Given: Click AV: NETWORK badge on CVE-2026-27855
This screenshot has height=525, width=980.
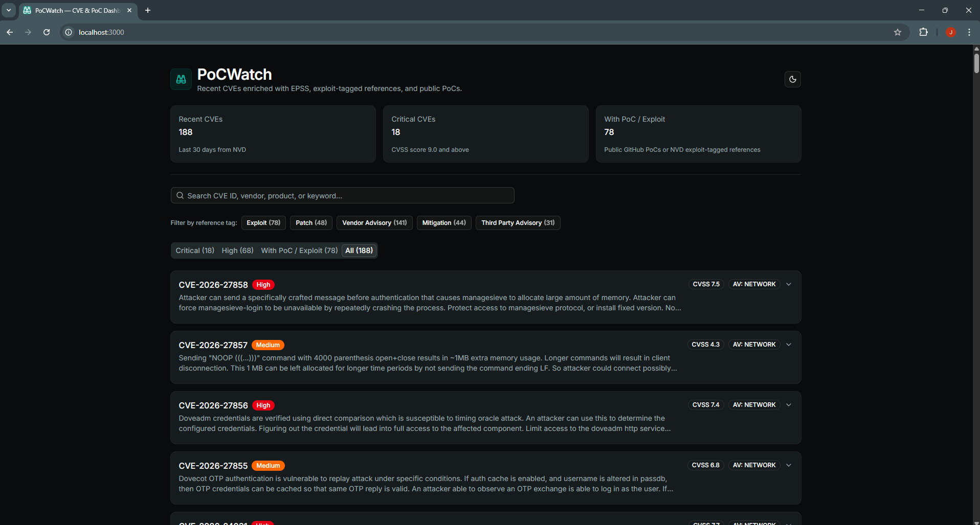Looking at the screenshot, I should [x=754, y=465].
